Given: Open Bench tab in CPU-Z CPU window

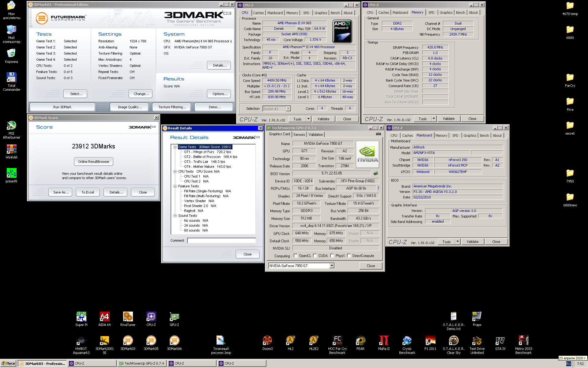Looking at the screenshot, I should click(x=335, y=13).
